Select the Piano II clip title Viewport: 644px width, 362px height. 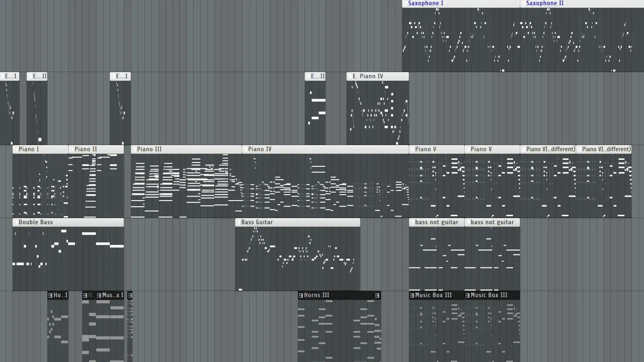[86, 149]
